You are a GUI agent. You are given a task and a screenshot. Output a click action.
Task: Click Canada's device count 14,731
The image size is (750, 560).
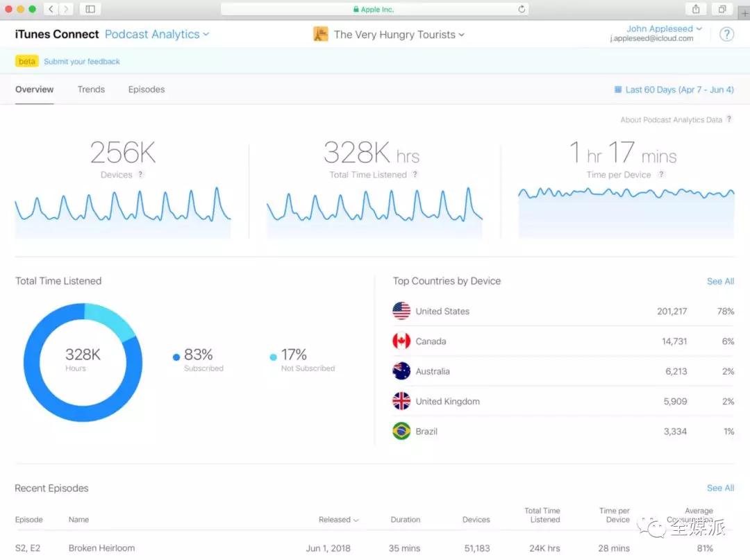(x=674, y=341)
